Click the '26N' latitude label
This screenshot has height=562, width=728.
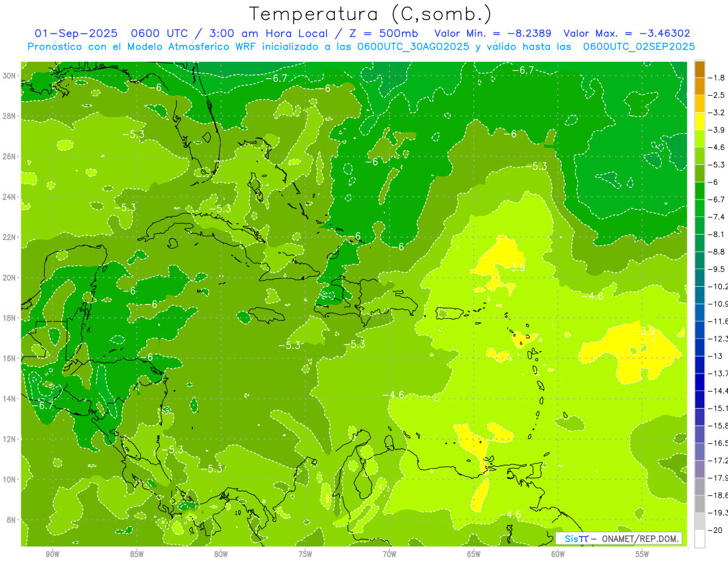click(9, 156)
